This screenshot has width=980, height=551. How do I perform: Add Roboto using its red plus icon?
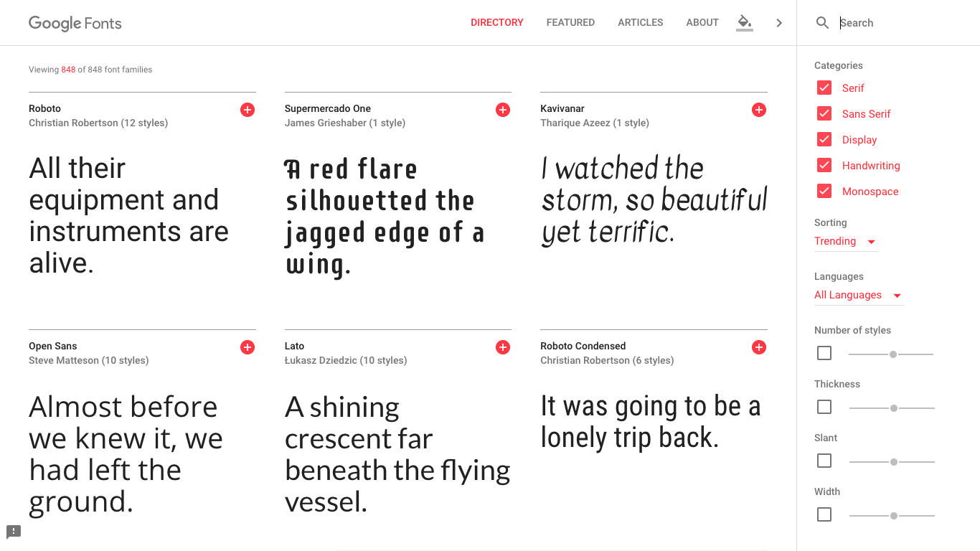pos(247,110)
